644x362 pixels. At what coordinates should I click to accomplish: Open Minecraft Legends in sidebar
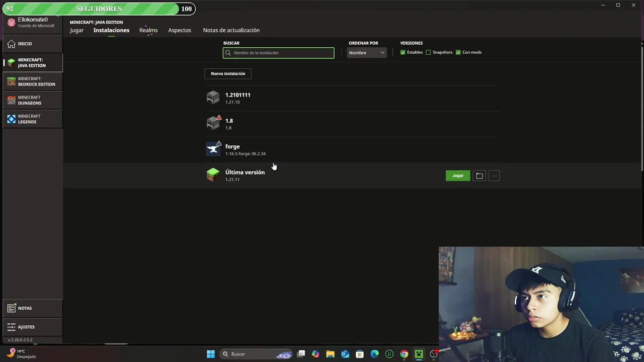pos(33,119)
